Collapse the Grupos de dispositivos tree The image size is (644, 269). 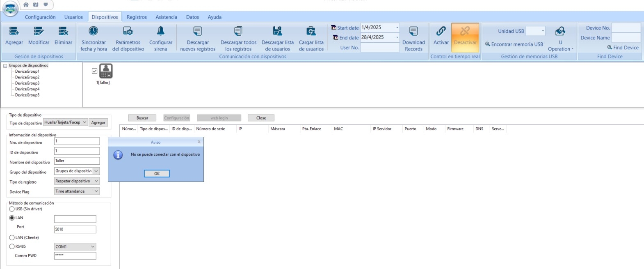point(5,66)
